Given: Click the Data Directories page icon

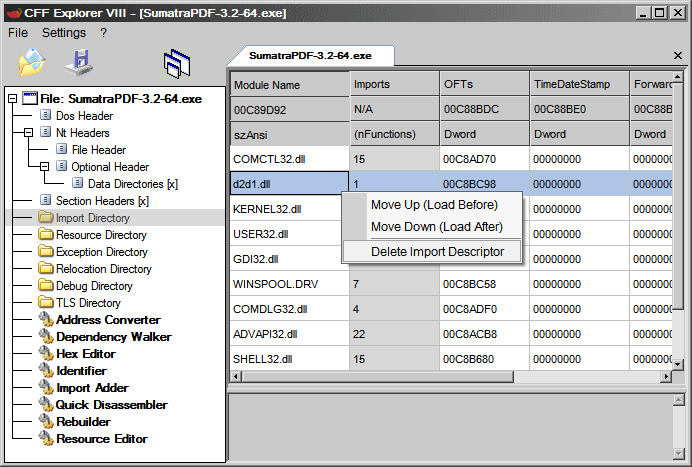Looking at the screenshot, I should [x=78, y=183].
